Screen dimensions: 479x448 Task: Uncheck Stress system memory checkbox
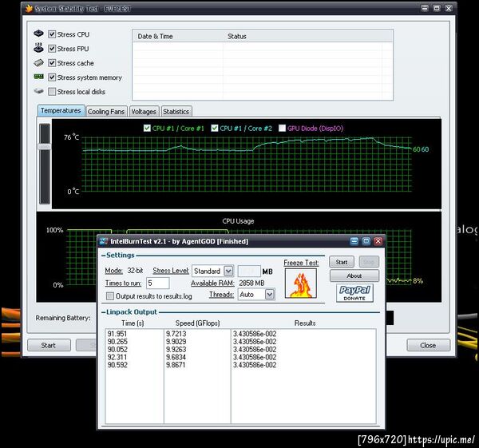(52, 77)
